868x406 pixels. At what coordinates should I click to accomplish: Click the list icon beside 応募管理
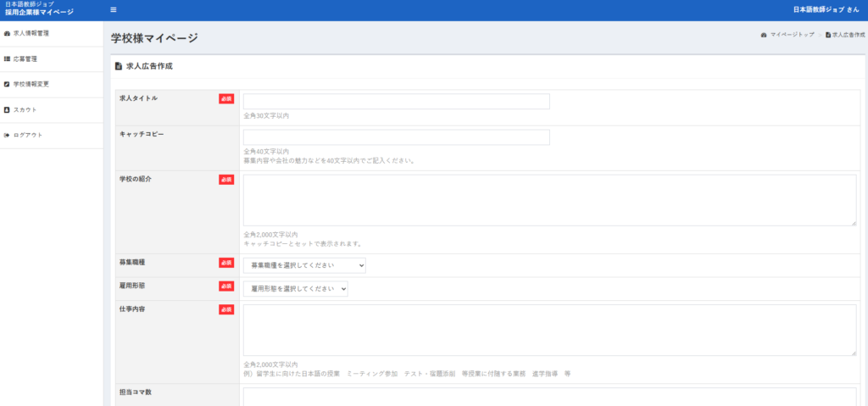tap(8, 59)
